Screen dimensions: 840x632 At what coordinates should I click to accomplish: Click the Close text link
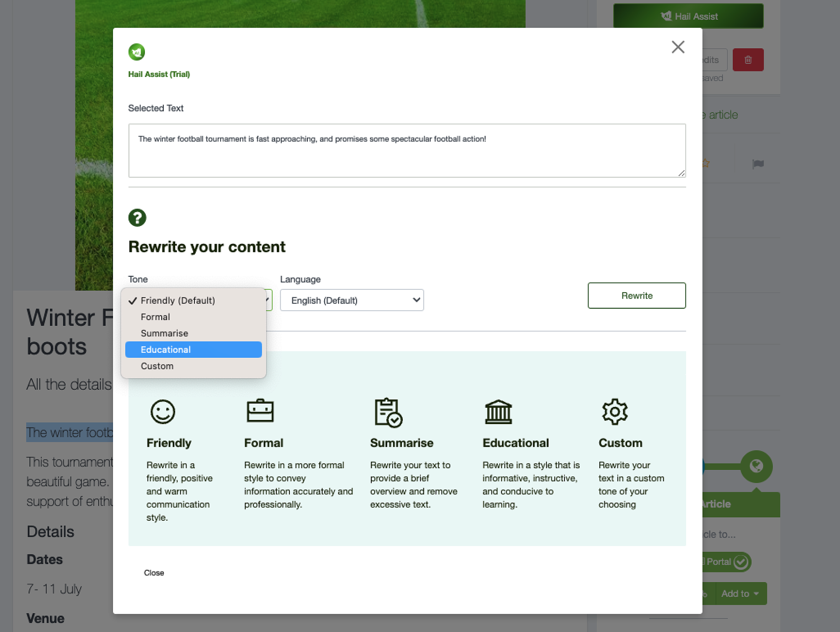(x=154, y=573)
